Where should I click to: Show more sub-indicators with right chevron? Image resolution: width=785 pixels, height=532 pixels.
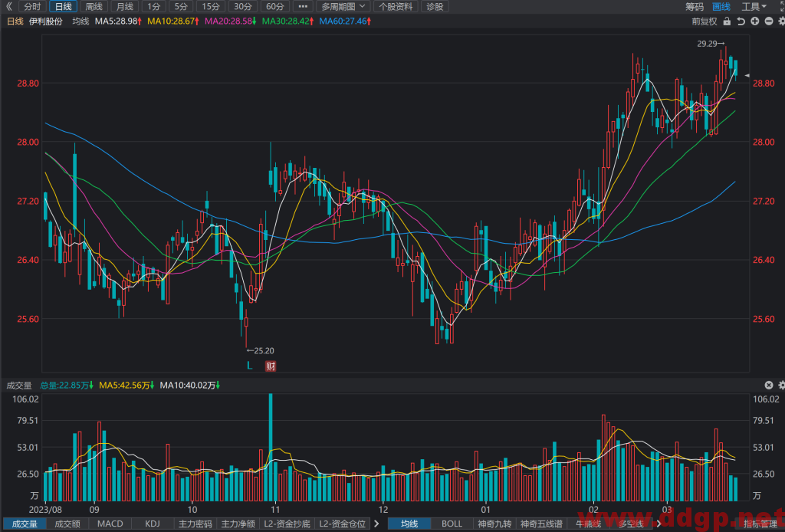tap(376, 524)
